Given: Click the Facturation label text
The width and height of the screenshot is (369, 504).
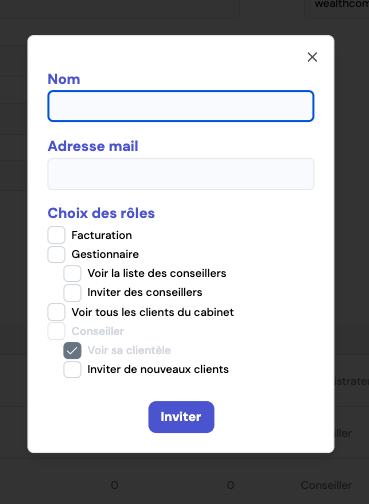Looking at the screenshot, I should pos(102,235).
